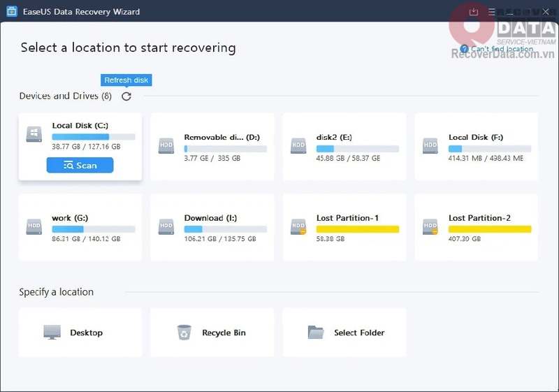This screenshot has width=559, height=392.
Task: Choose the Lost Partition-1 label
Action: [347, 218]
